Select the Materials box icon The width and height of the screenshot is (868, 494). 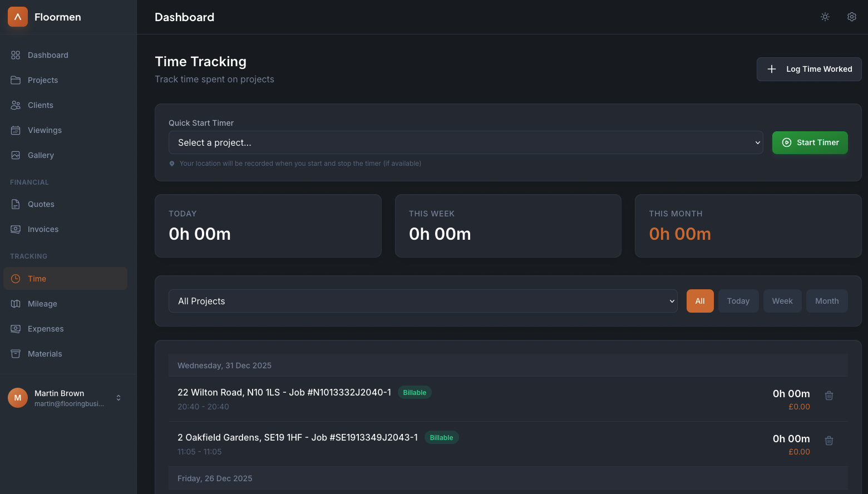tap(16, 353)
